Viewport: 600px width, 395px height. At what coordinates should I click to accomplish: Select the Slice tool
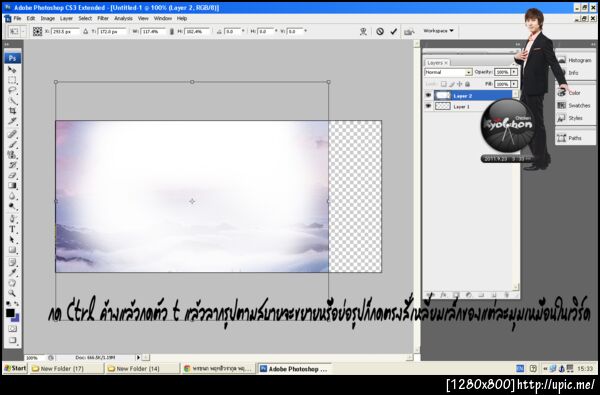coord(12,121)
